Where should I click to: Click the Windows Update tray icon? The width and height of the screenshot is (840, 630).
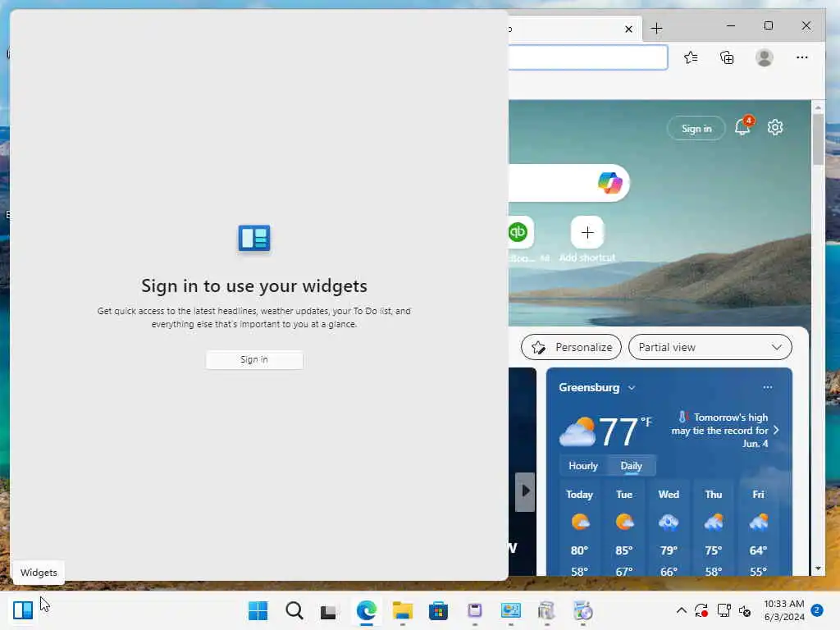[x=701, y=610]
